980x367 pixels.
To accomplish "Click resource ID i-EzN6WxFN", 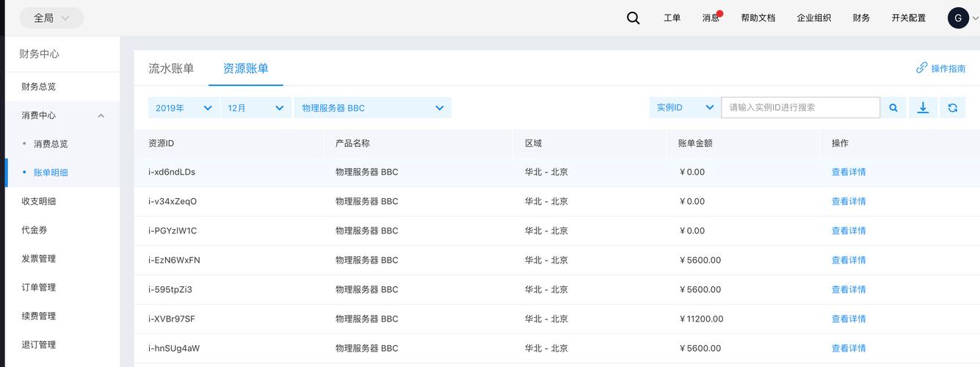I will (x=174, y=260).
